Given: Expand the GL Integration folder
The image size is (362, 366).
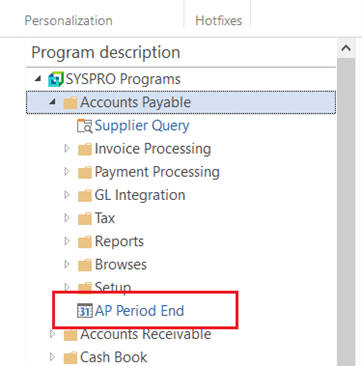Looking at the screenshot, I should [67, 195].
